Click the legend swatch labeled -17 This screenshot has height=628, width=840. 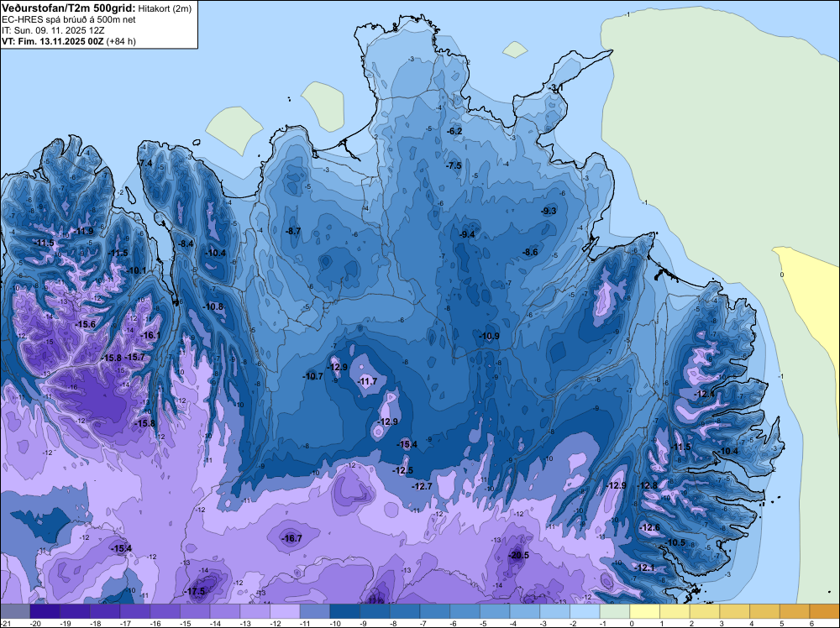135,611
